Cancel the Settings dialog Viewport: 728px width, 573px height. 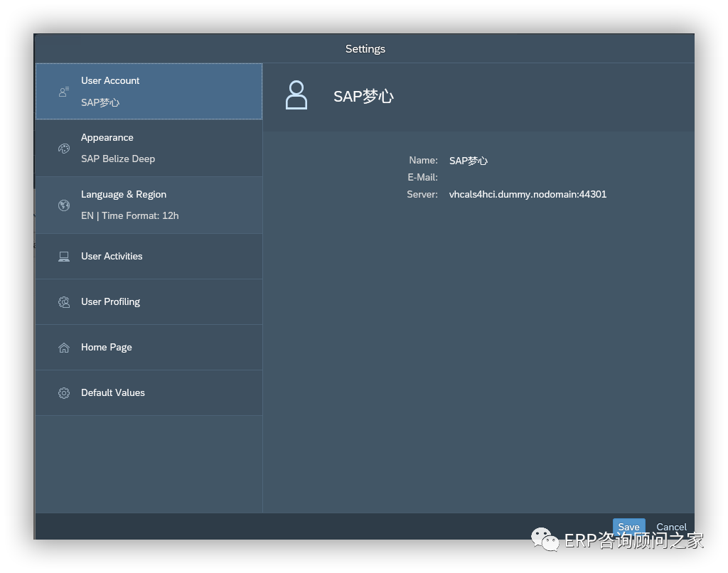click(671, 527)
